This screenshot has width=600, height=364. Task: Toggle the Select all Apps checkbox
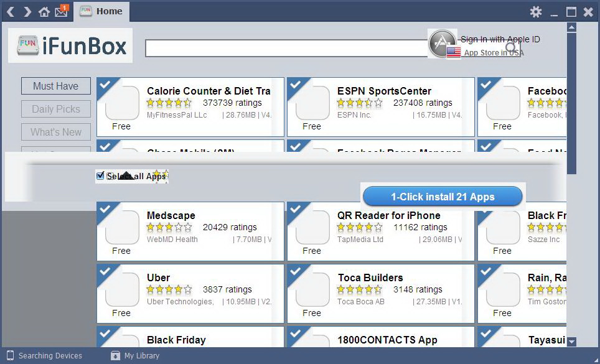point(100,175)
